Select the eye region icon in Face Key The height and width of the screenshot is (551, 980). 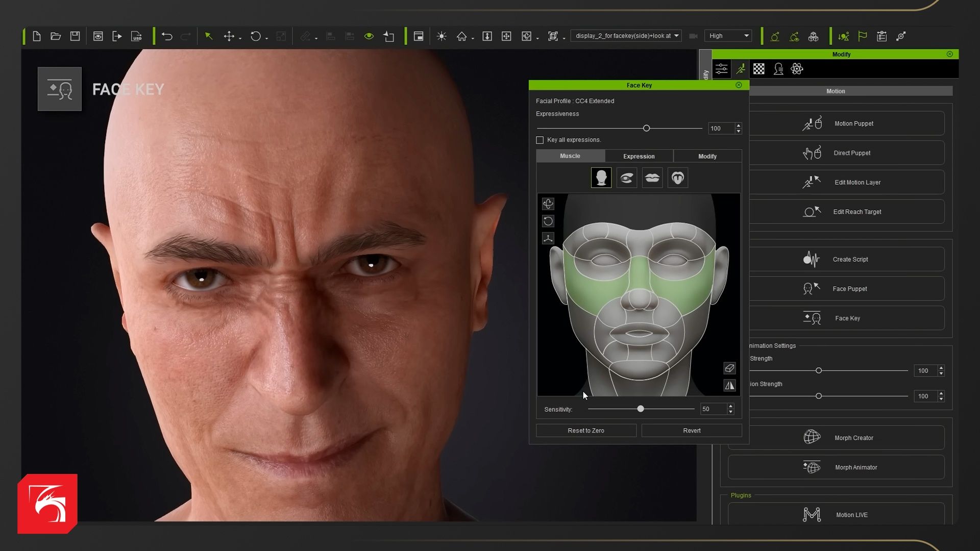(x=627, y=178)
